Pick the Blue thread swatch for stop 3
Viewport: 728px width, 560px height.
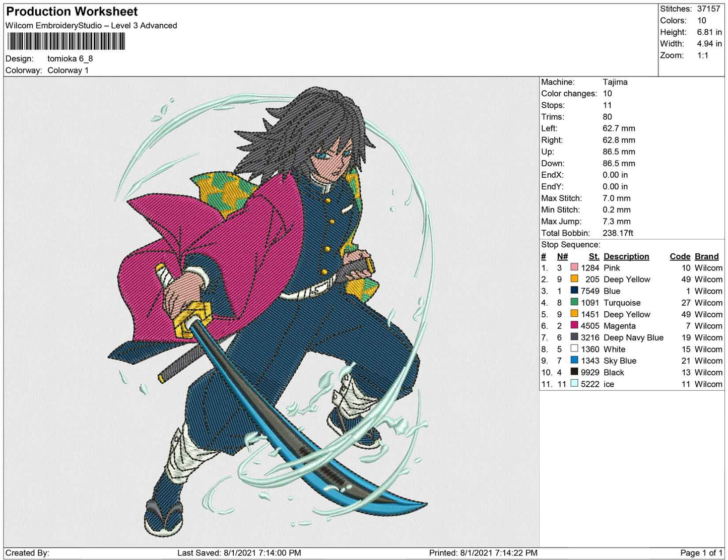pyautogui.click(x=574, y=291)
